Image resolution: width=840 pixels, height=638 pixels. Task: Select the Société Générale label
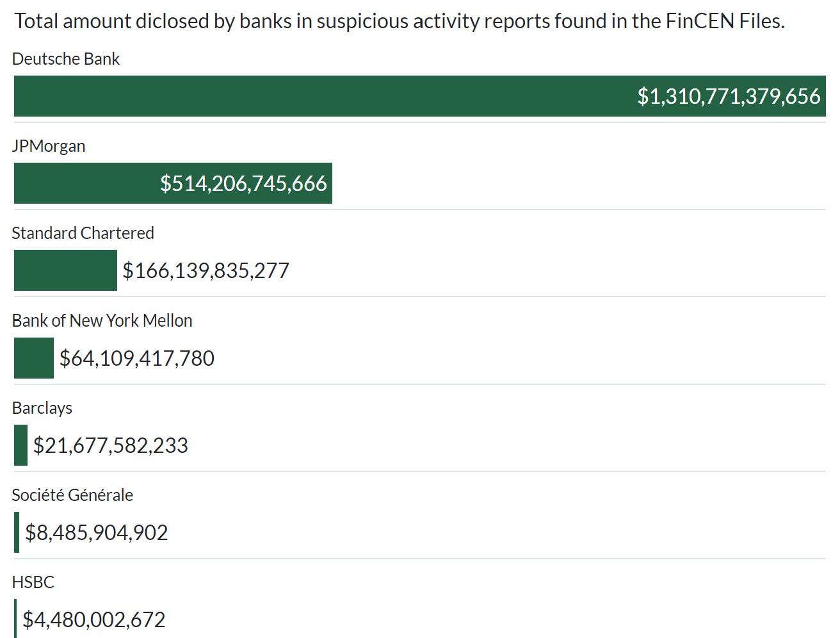[72, 495]
